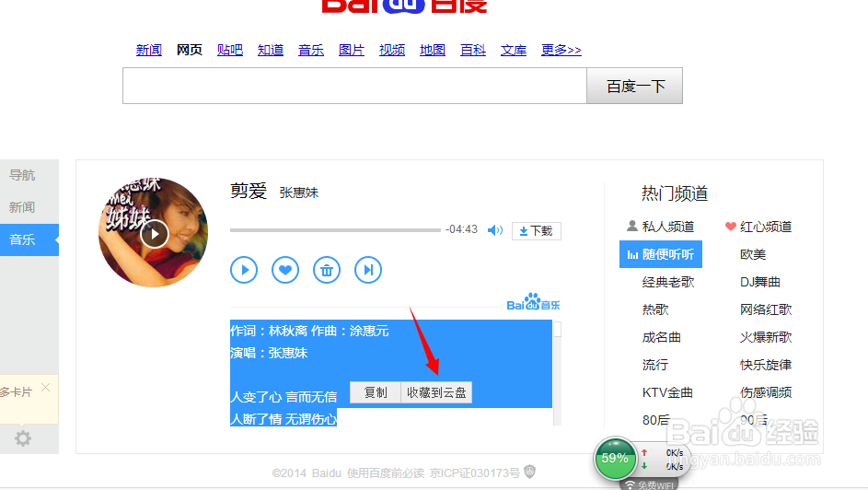Click the 作词:林秋离 lyric credit line
The height and width of the screenshot is (490, 868).
[x=309, y=331]
